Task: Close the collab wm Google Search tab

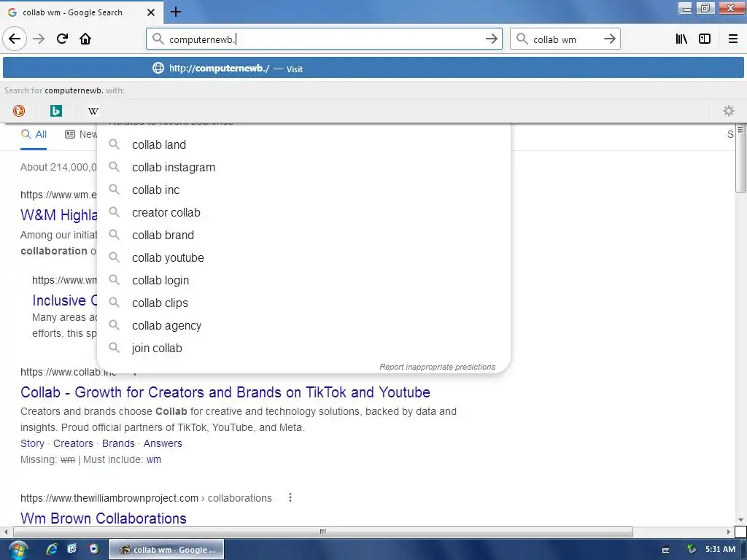Action: [150, 12]
